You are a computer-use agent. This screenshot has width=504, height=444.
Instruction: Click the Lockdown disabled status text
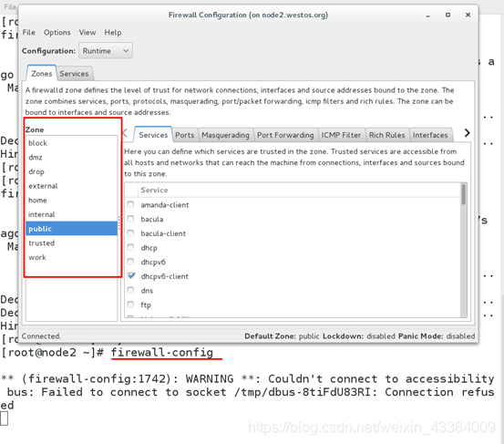coord(359,336)
